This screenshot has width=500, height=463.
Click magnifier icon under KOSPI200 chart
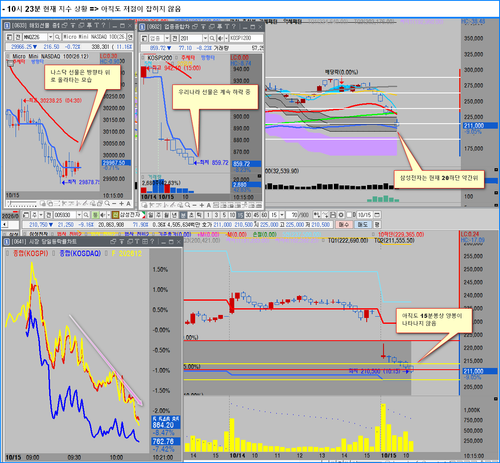click(x=188, y=205)
